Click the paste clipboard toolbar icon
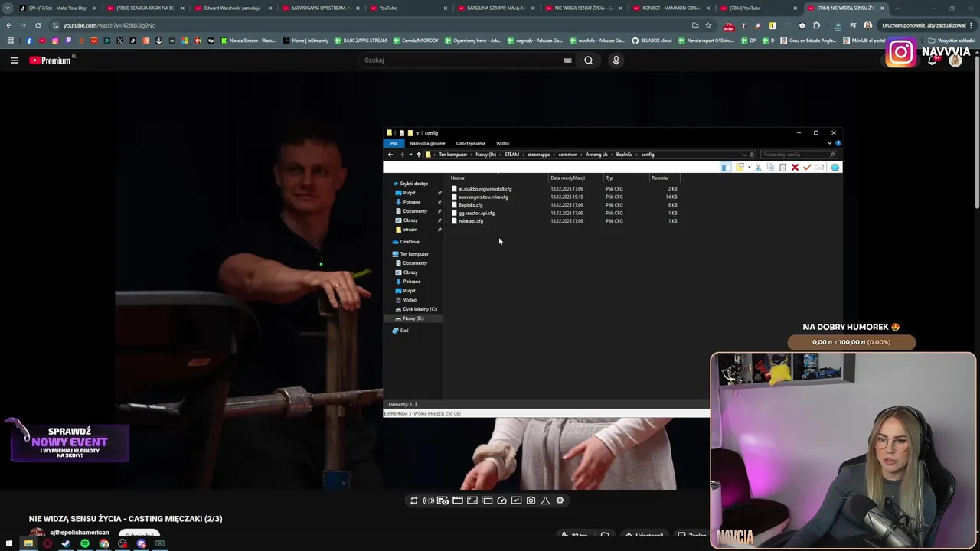The image size is (980, 551). point(782,168)
